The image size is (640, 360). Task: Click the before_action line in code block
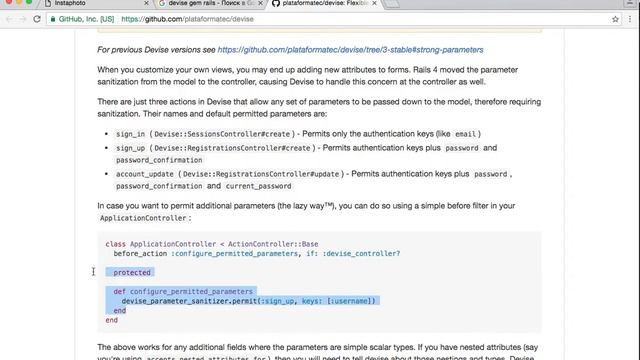pos(257,253)
